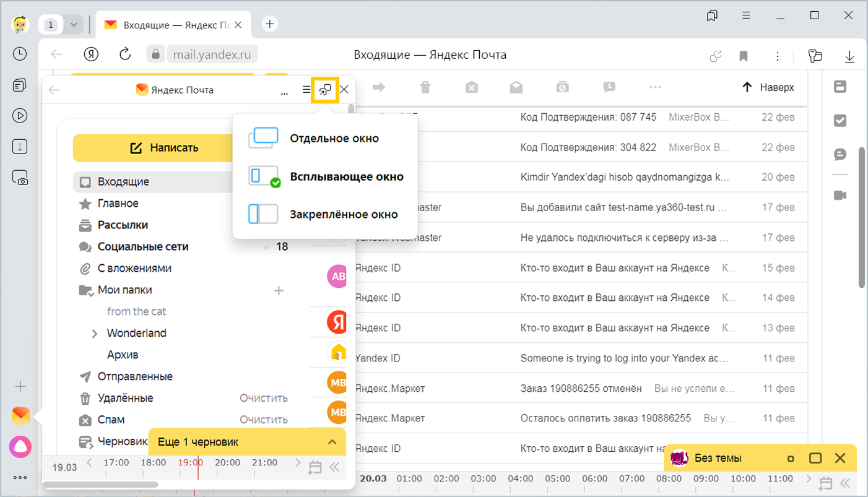Click the horizontal scrollbar under the mail panel
868x497 pixels.
100,485
